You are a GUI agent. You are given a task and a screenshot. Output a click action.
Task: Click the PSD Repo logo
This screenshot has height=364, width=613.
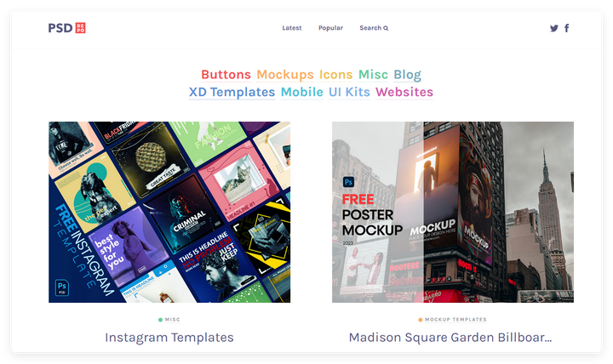(x=67, y=28)
